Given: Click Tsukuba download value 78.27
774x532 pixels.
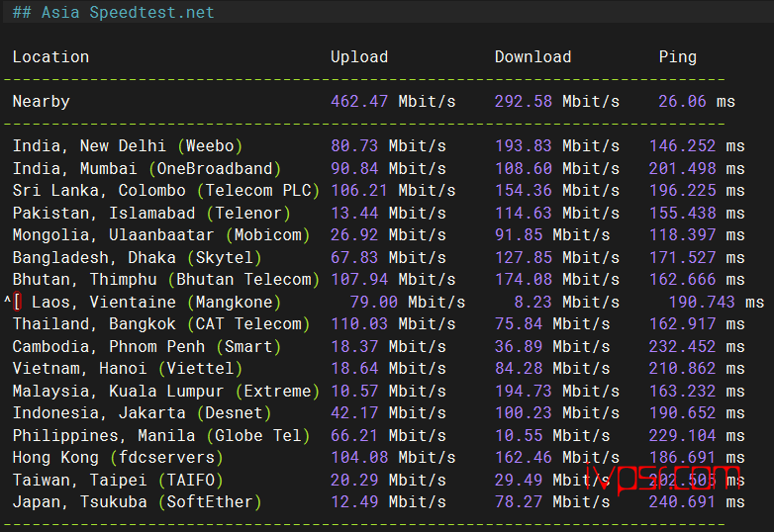Looking at the screenshot, I should pyautogui.click(x=519, y=502).
